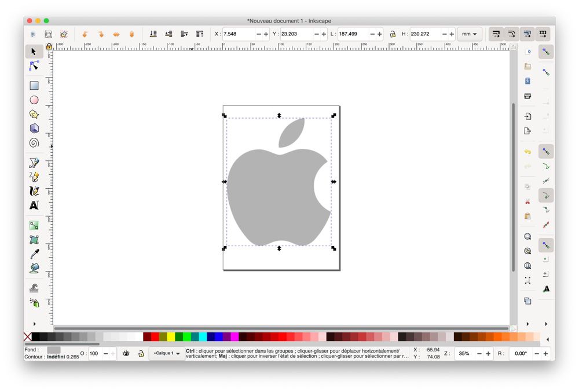Click the rotate 90° counter-clockwise icon
The height and width of the screenshot is (392, 579).
85,34
